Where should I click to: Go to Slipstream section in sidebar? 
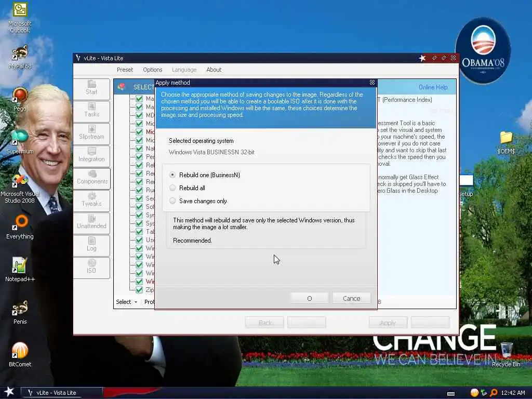point(91,134)
